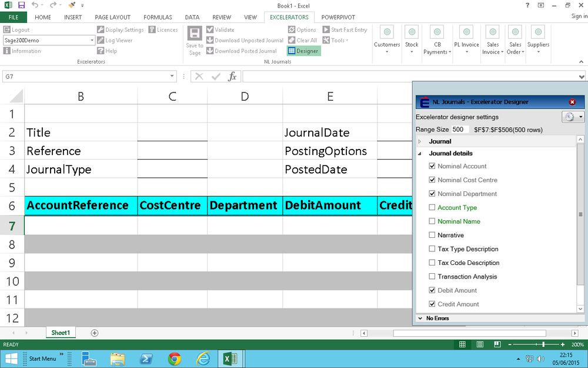Image resolution: width=588 pixels, height=368 pixels.
Task: Open the Sage200Demo company dropdown
Action: pos(92,40)
